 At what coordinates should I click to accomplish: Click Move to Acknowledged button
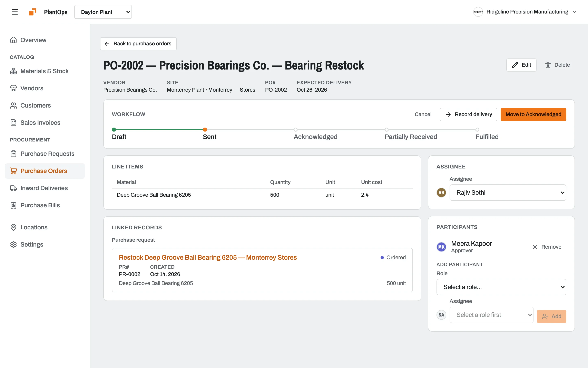tap(533, 114)
